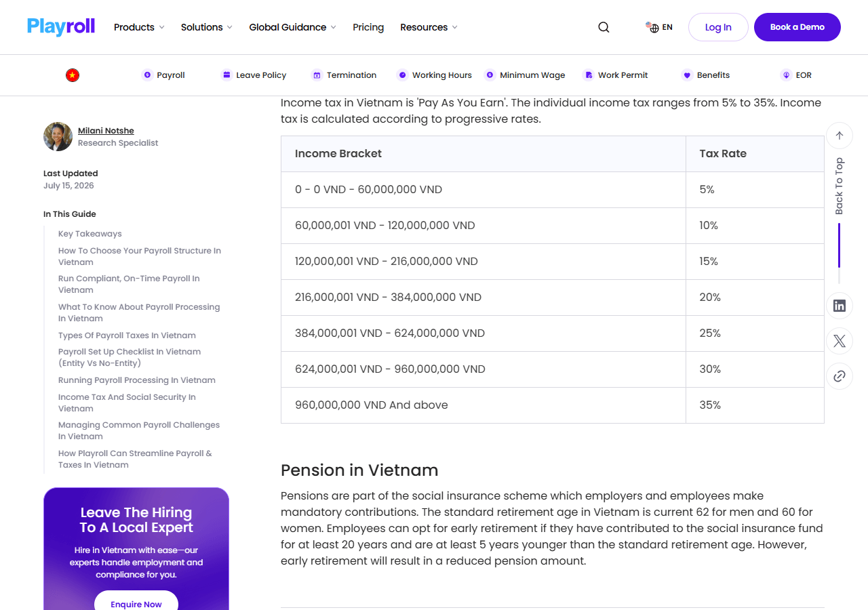Image resolution: width=868 pixels, height=610 pixels.
Task: Click the Minimum Wage section icon
Action: click(x=490, y=75)
